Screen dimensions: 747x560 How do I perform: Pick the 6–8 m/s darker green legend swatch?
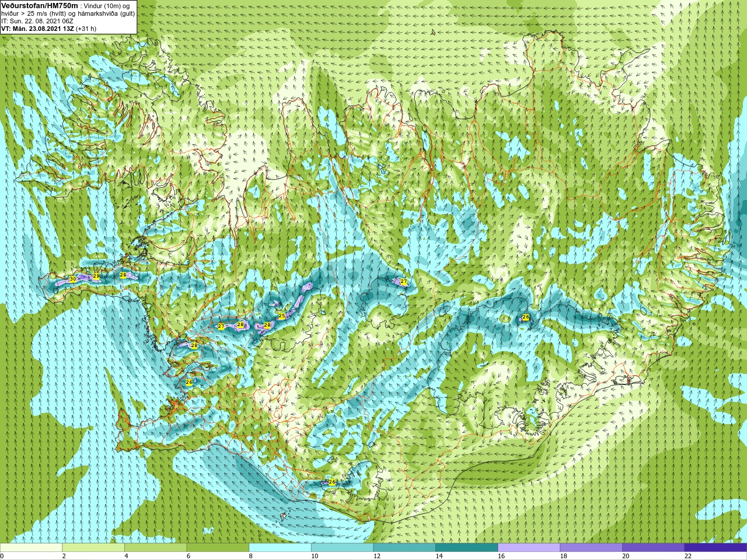point(218,548)
